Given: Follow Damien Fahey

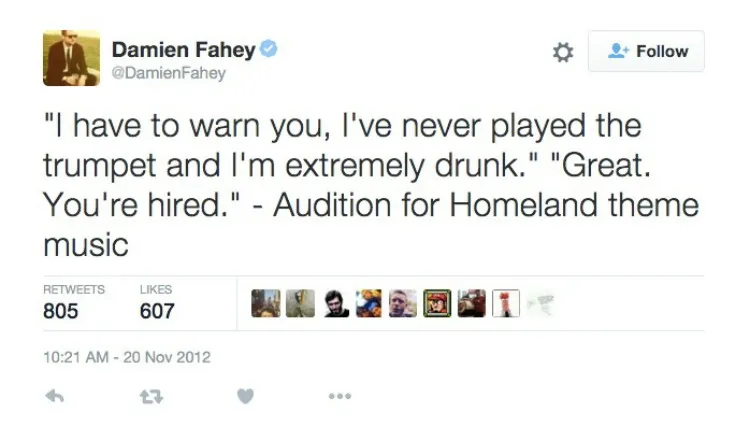Looking at the screenshot, I should 646,51.
